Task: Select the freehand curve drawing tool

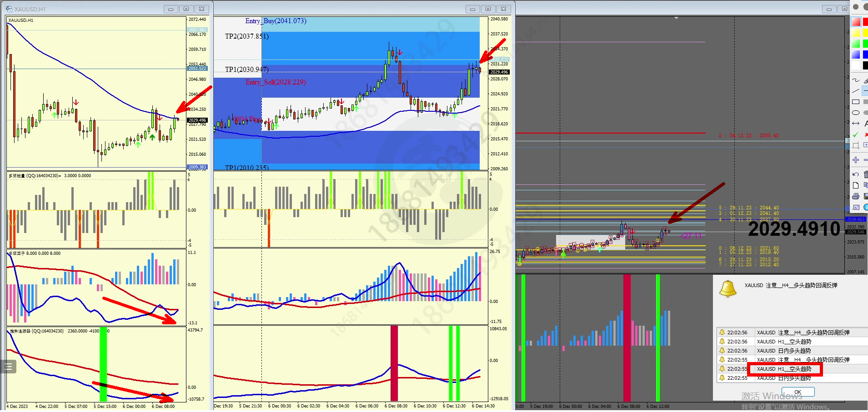Action: pyautogui.click(x=856, y=80)
